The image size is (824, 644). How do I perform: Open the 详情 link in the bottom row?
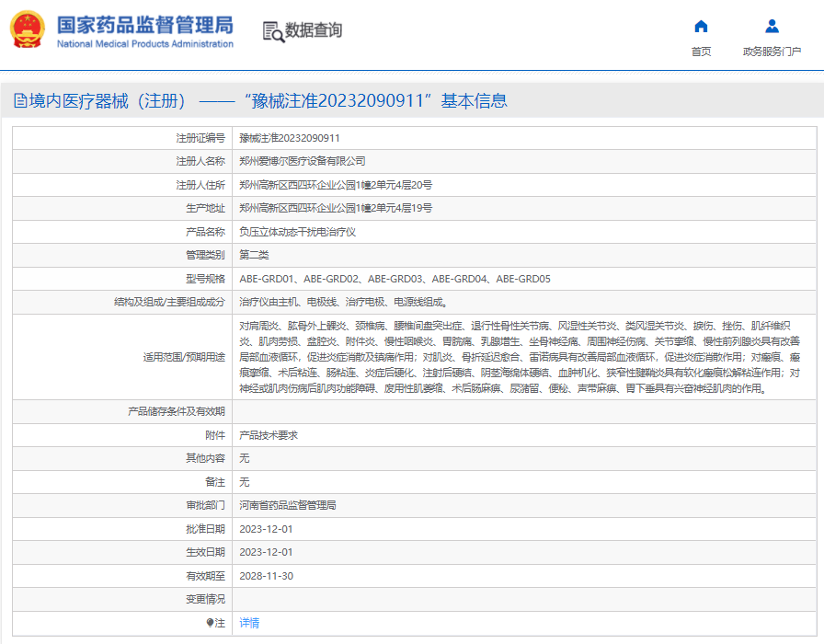[x=249, y=623]
